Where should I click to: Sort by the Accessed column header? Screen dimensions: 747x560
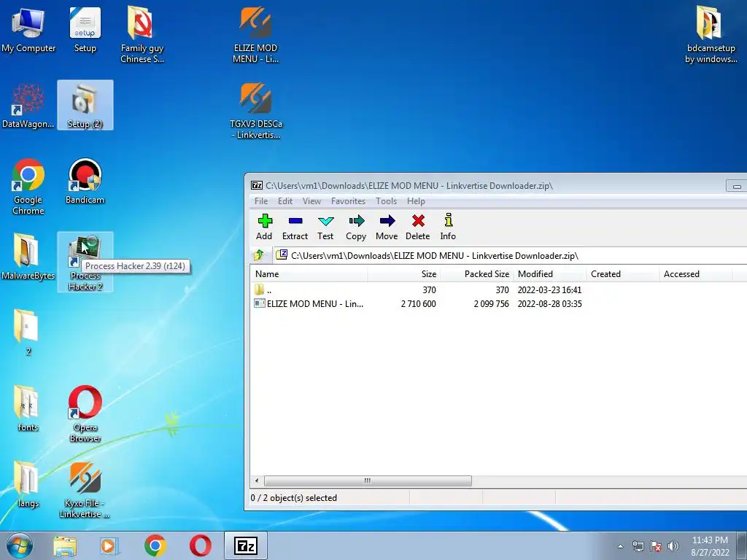tap(695, 274)
